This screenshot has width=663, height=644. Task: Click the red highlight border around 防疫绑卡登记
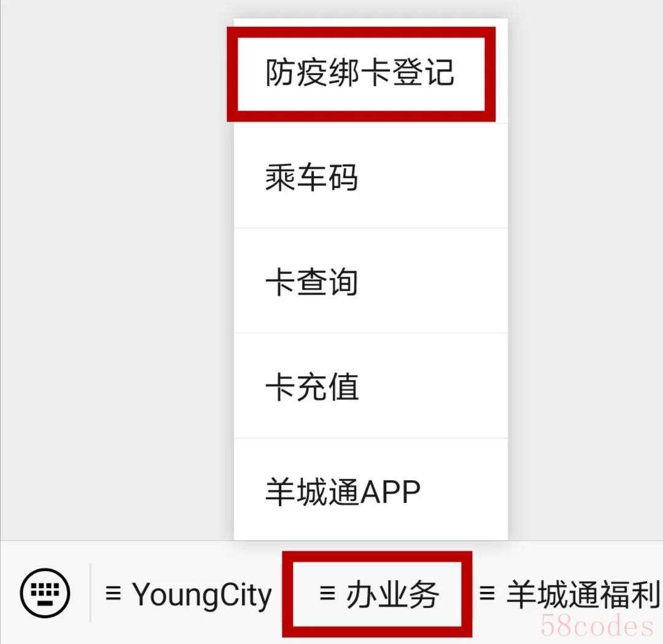(x=361, y=32)
